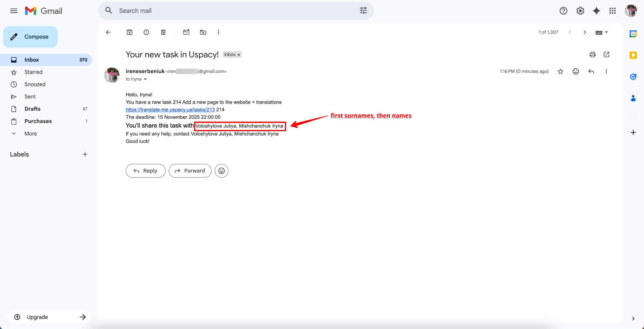The image size is (644, 329).
Task: Toggle the main menu hamburger
Action: 14,11
